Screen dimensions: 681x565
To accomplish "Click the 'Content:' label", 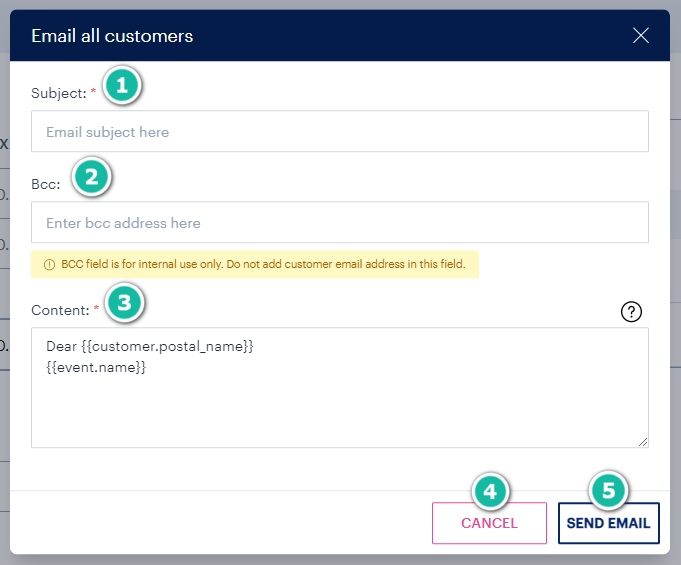I will (x=60, y=310).
